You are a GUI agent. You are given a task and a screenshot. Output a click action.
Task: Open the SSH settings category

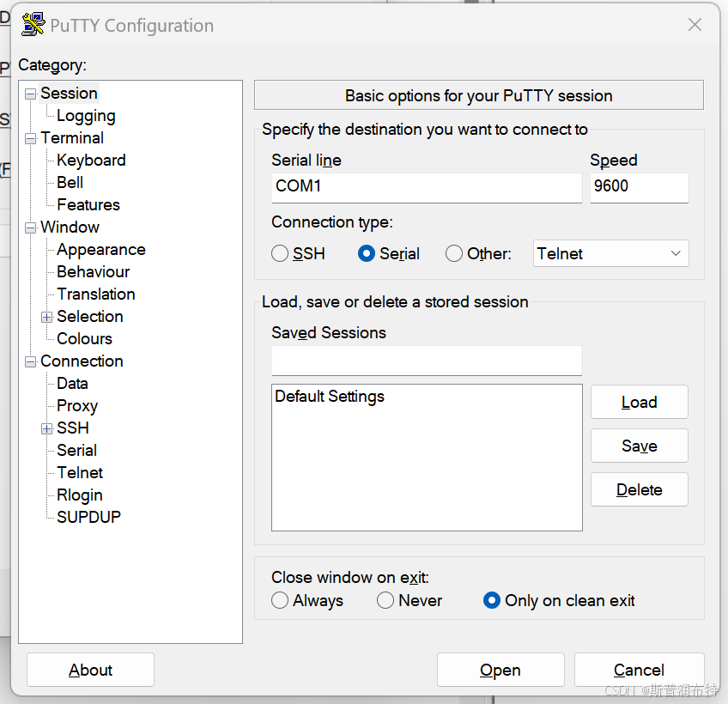pyautogui.click(x=72, y=428)
